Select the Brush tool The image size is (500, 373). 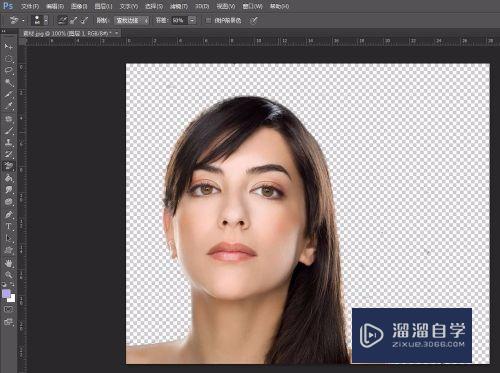[9, 130]
